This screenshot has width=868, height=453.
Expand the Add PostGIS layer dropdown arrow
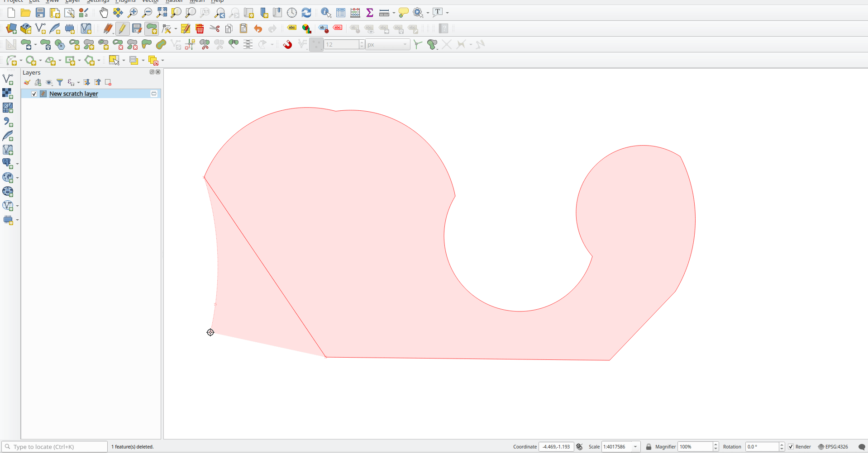click(x=17, y=164)
